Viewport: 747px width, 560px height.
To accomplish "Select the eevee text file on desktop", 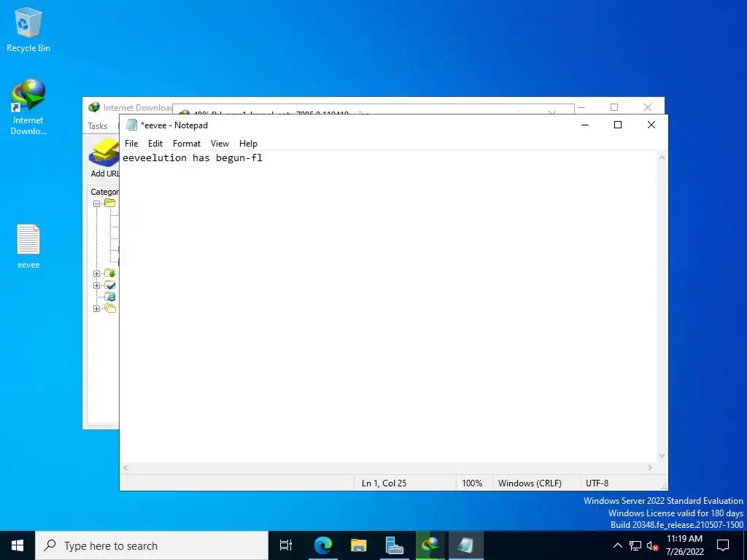I will 28,246.
